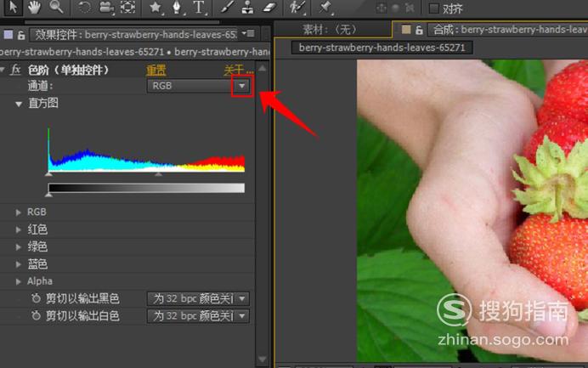588x368 pixels.
Task: Collapse the 直方图 histogram section
Action: [x=19, y=105]
